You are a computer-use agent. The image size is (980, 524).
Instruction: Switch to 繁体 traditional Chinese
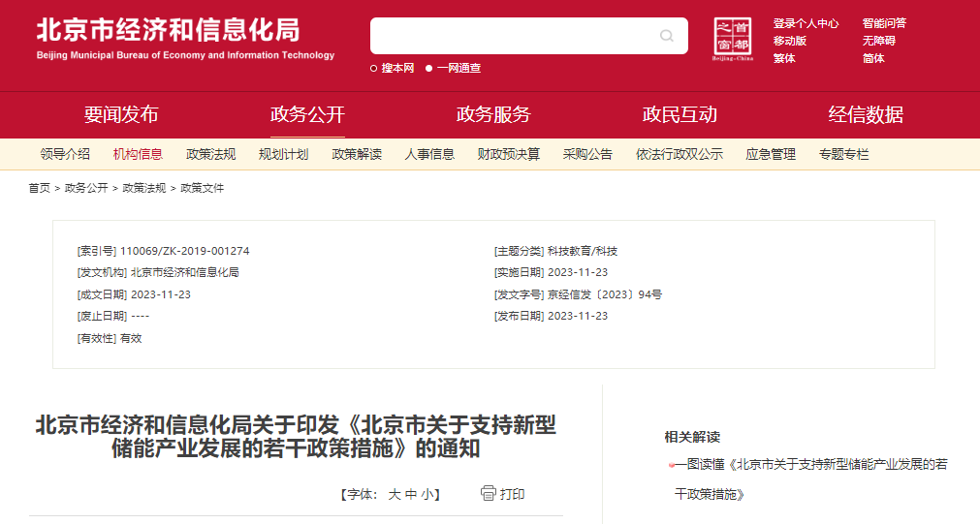tap(784, 58)
